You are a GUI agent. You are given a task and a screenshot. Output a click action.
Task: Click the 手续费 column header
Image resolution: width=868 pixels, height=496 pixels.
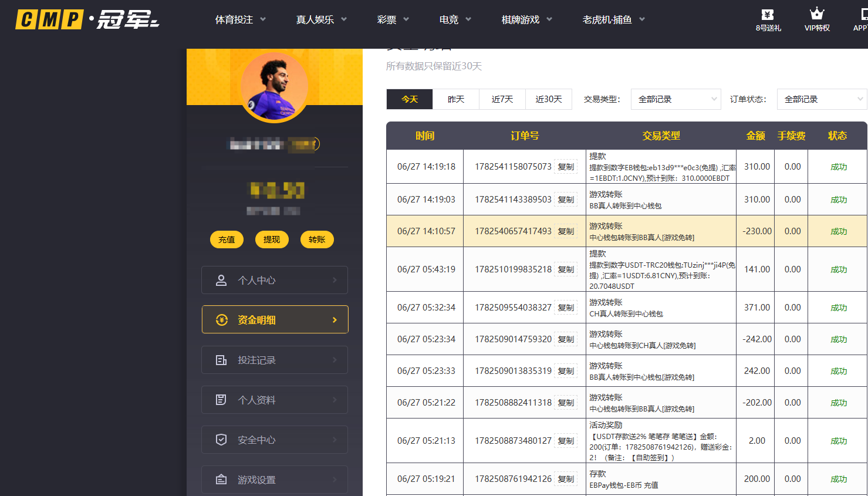tap(792, 136)
